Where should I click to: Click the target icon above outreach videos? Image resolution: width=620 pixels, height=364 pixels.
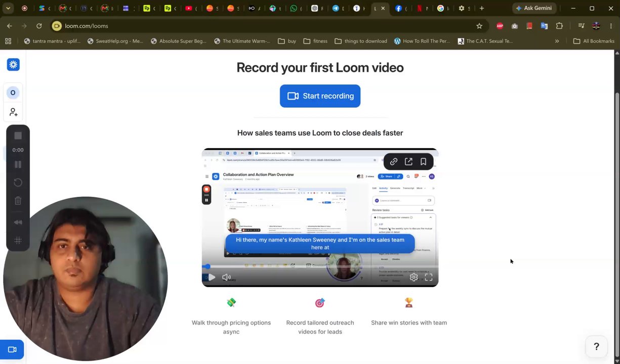click(320, 302)
